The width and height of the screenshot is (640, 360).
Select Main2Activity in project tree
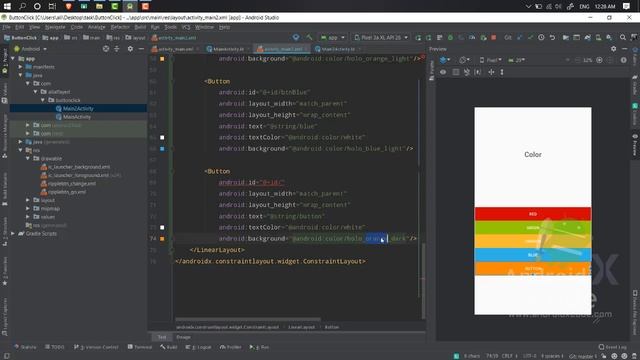click(78, 109)
